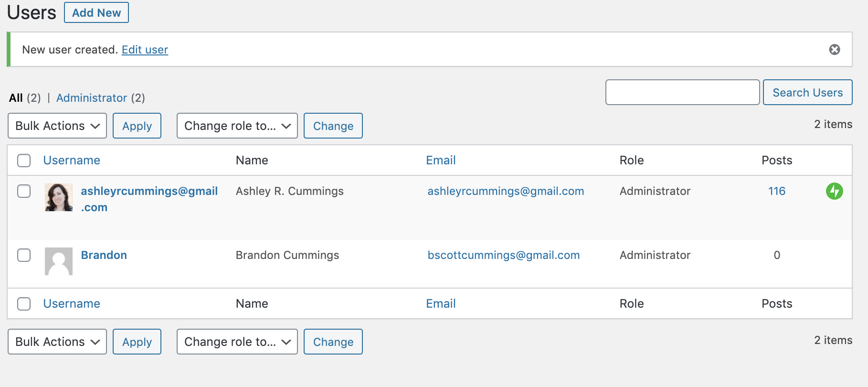Sort by Email in header row
868x387 pixels.
441,161
